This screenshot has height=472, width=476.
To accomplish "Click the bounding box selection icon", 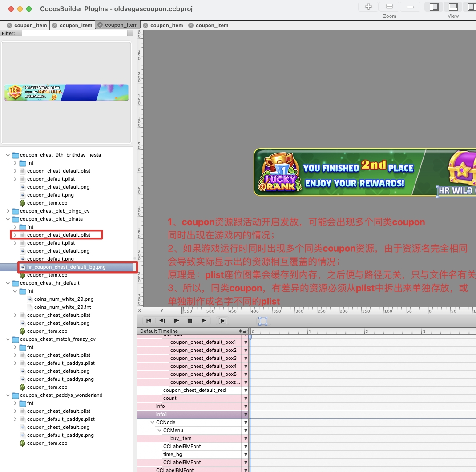I will point(263,321).
